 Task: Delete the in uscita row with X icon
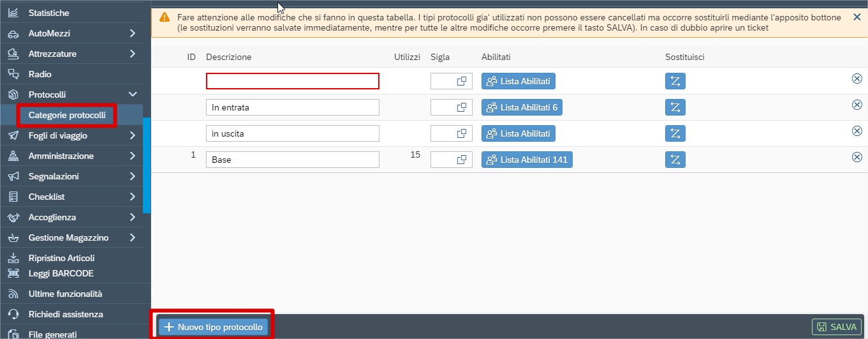857,131
